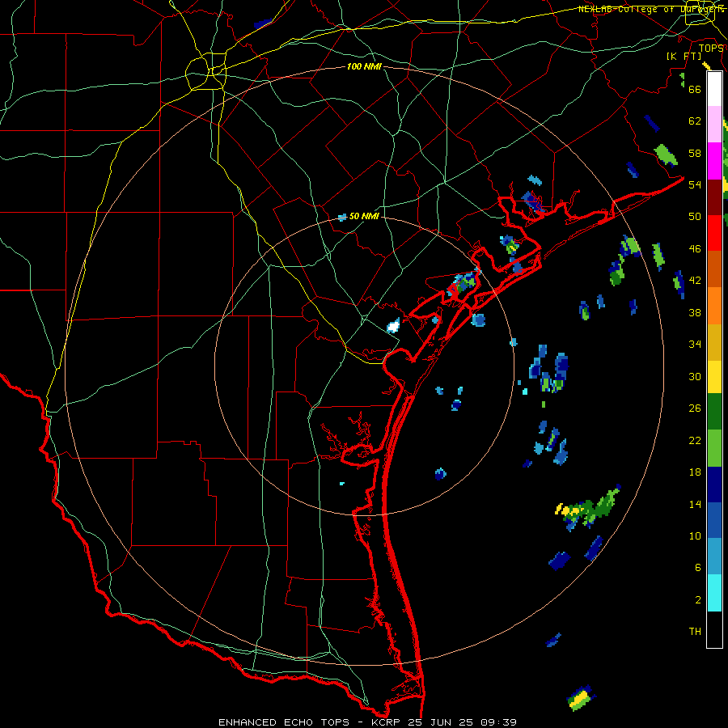Click the bright red swatch in the legend

pyautogui.click(x=714, y=233)
